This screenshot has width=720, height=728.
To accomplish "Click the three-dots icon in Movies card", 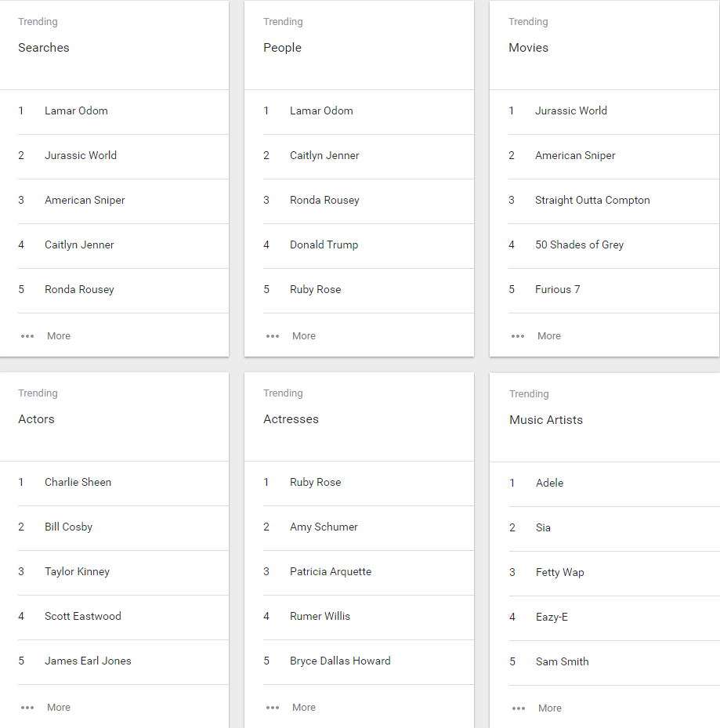I will click(x=518, y=336).
